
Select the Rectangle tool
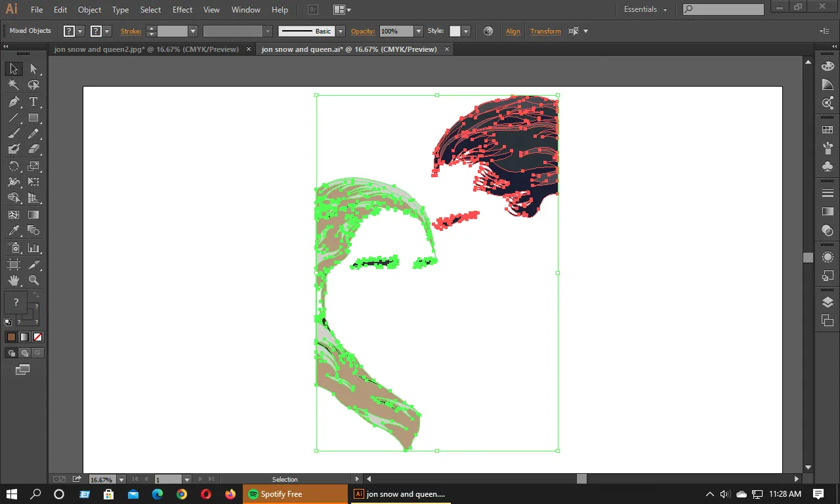coord(33,118)
